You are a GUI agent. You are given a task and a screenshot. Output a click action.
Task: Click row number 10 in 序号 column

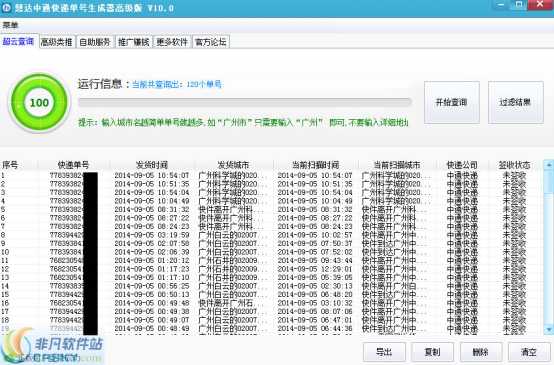tap(5, 252)
